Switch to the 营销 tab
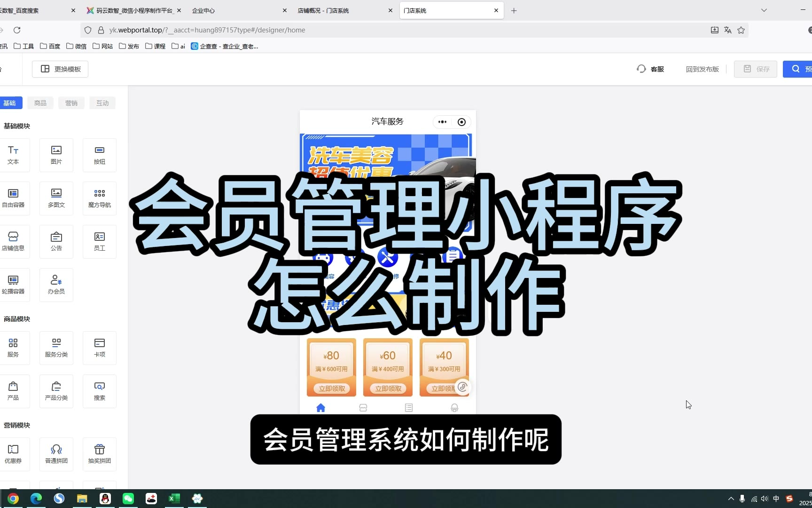The height and width of the screenshot is (508, 812). tap(71, 103)
